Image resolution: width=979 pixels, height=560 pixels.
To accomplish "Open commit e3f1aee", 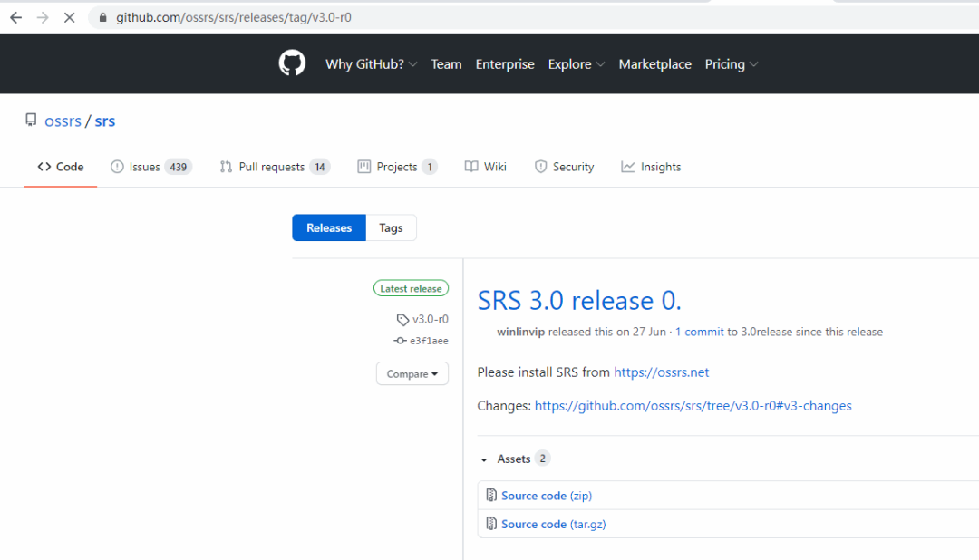I will [429, 341].
